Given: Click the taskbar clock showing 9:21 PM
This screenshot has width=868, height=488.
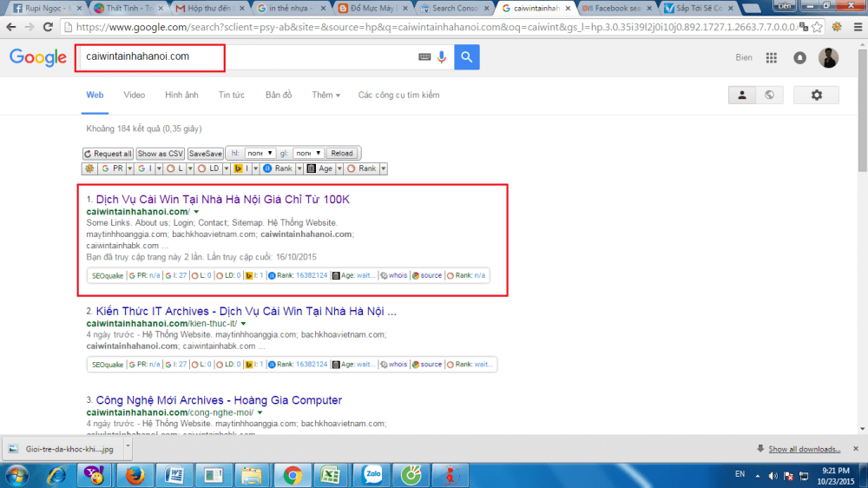Looking at the screenshot, I should point(836,476).
